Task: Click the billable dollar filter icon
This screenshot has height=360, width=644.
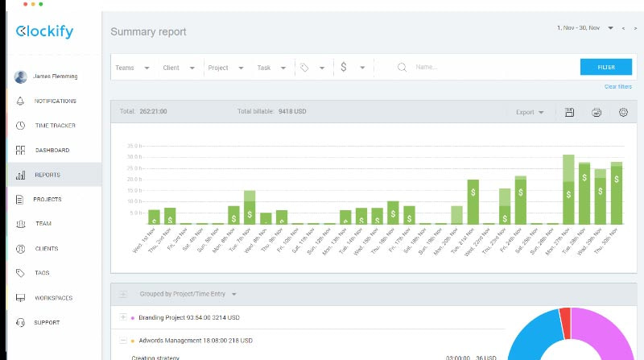Action: click(x=344, y=67)
